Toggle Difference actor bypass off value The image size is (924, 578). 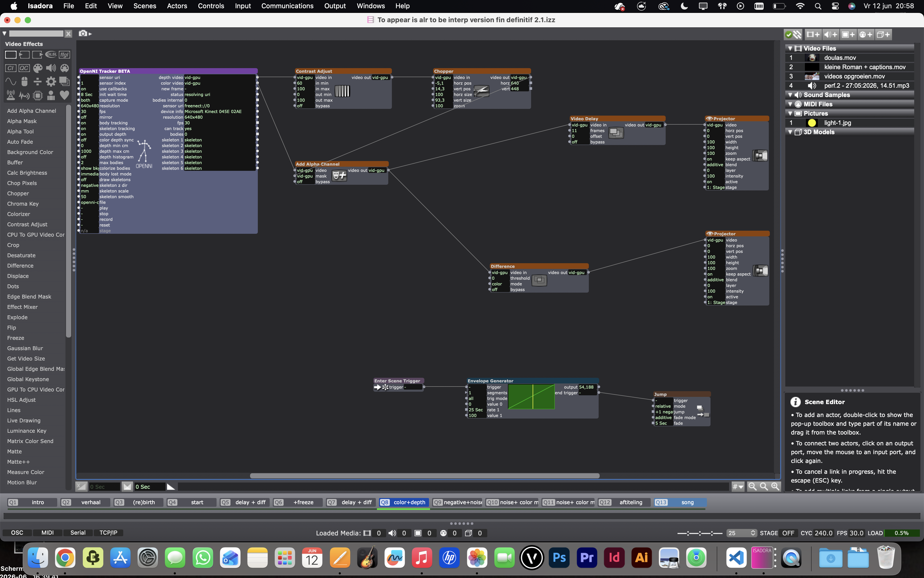(500, 289)
